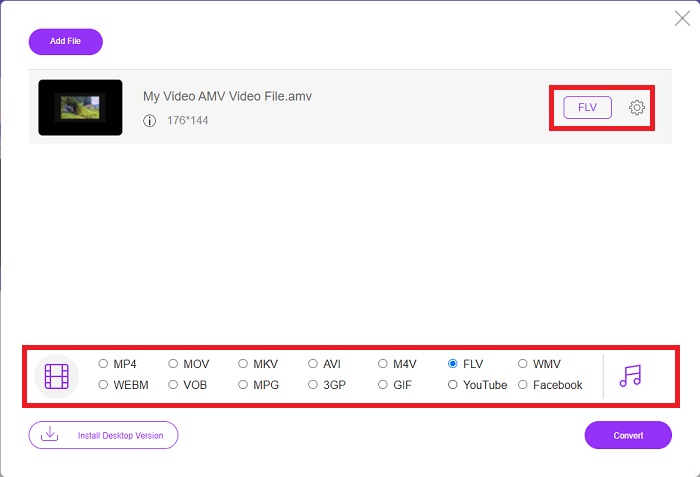Show file info circle icon
The height and width of the screenshot is (477, 700).
(x=150, y=121)
